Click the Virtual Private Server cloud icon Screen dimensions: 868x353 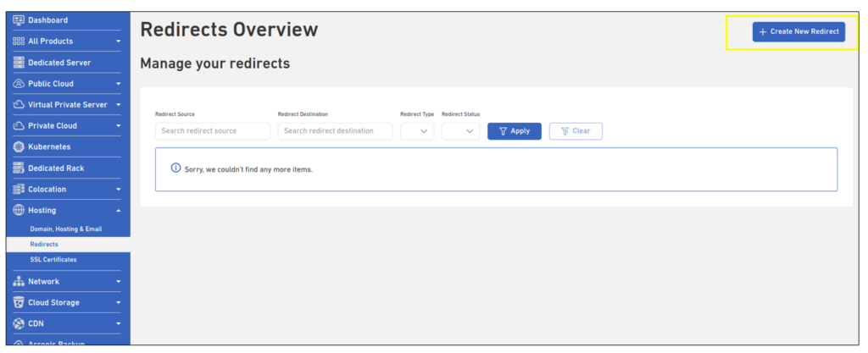(19, 104)
